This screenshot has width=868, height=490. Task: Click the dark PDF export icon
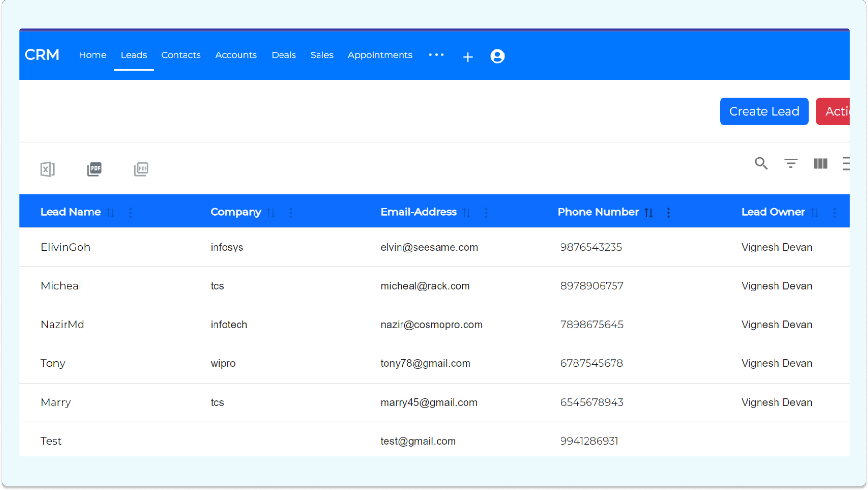pyautogui.click(x=94, y=169)
